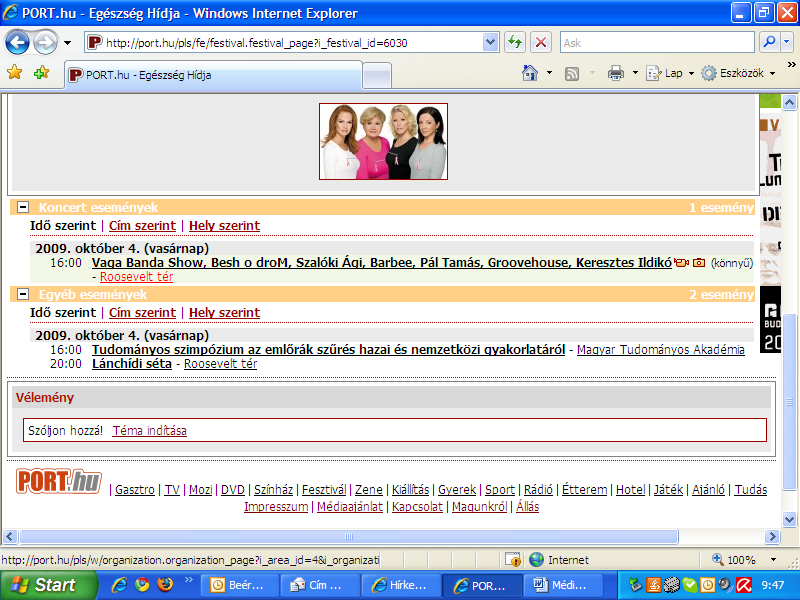Sort Egyéb események by Hely szerint
Viewport: 800px width, 600px height.
[224, 313]
